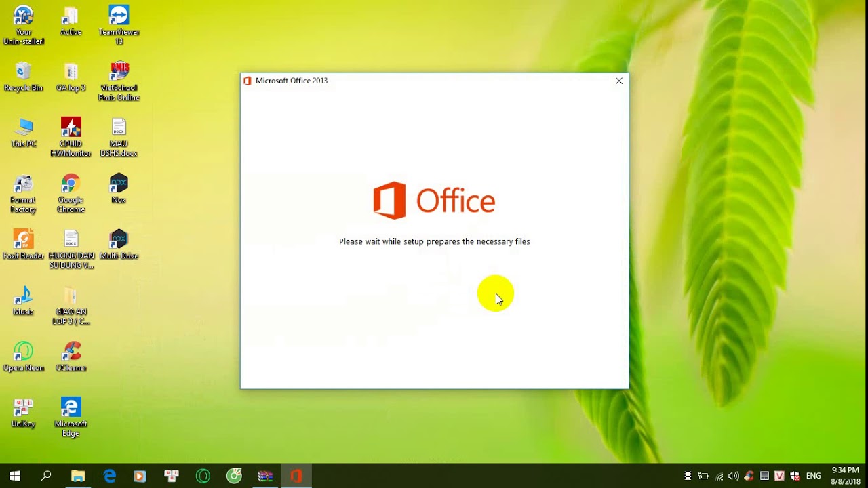This screenshot has width=868, height=488.
Task: Launch Google Chrome from desktop
Action: tap(71, 193)
